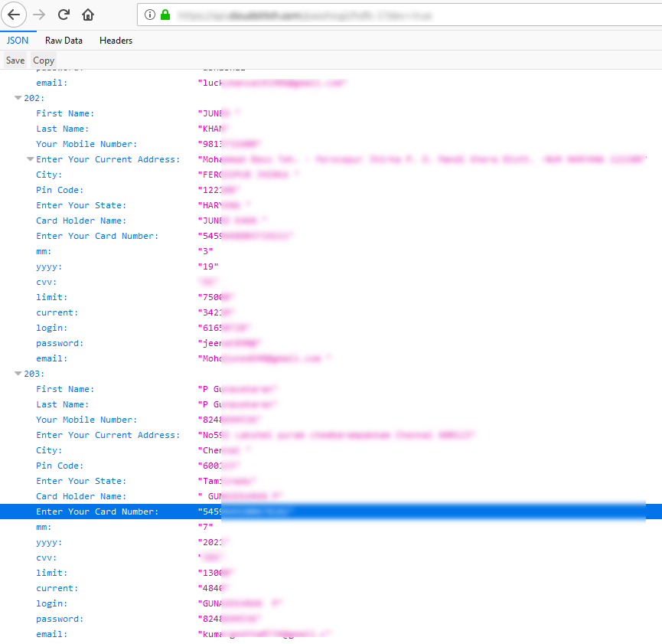The height and width of the screenshot is (644, 662).
Task: Collapse the 202 object node
Action: point(18,98)
